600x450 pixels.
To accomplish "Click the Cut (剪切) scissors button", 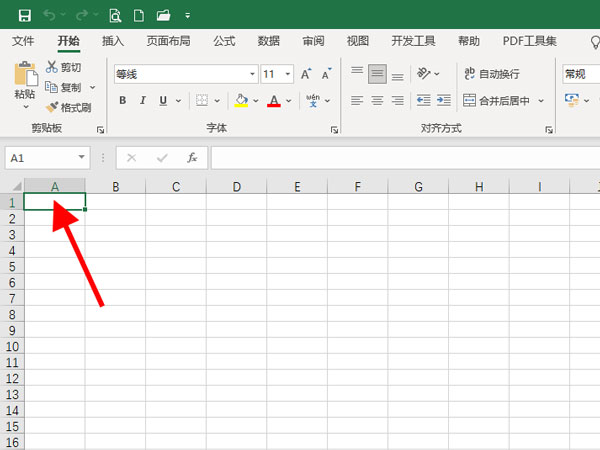I will (67, 67).
